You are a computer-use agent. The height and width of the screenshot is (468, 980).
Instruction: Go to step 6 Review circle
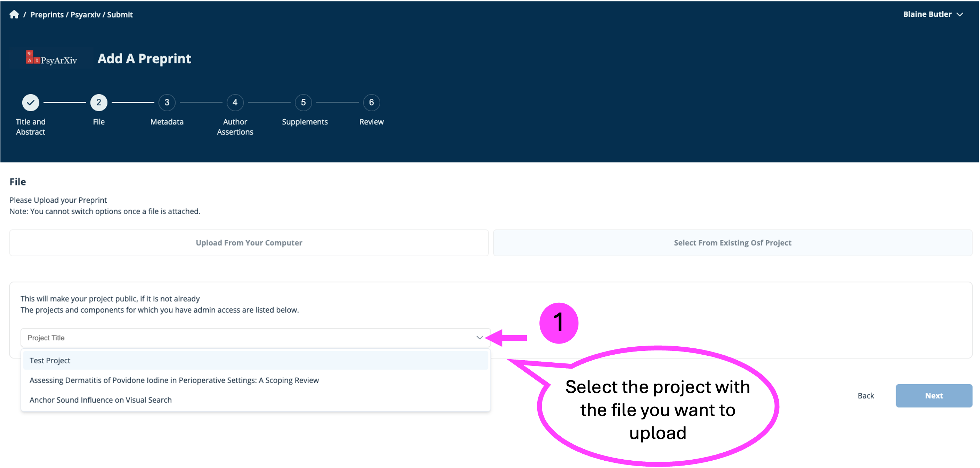pyautogui.click(x=371, y=102)
